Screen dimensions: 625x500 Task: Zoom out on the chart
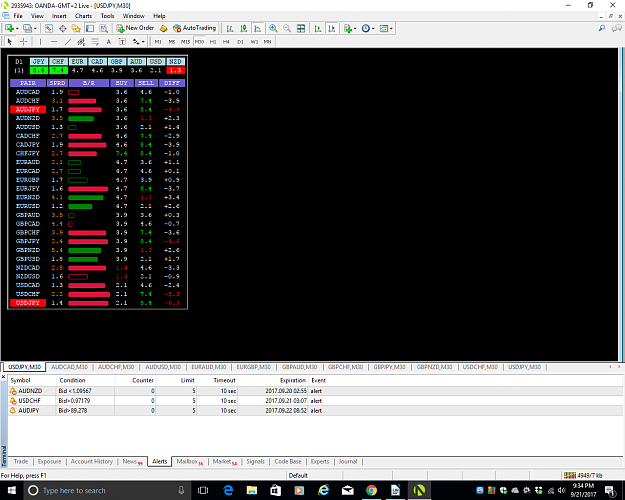[287, 28]
